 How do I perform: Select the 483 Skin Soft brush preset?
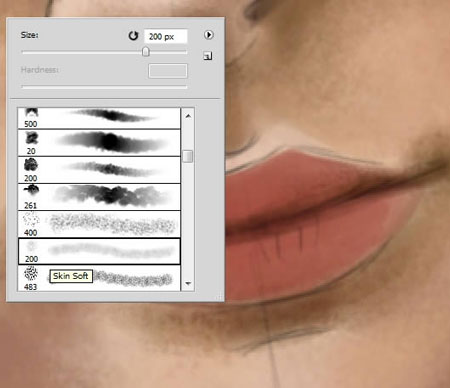99,278
